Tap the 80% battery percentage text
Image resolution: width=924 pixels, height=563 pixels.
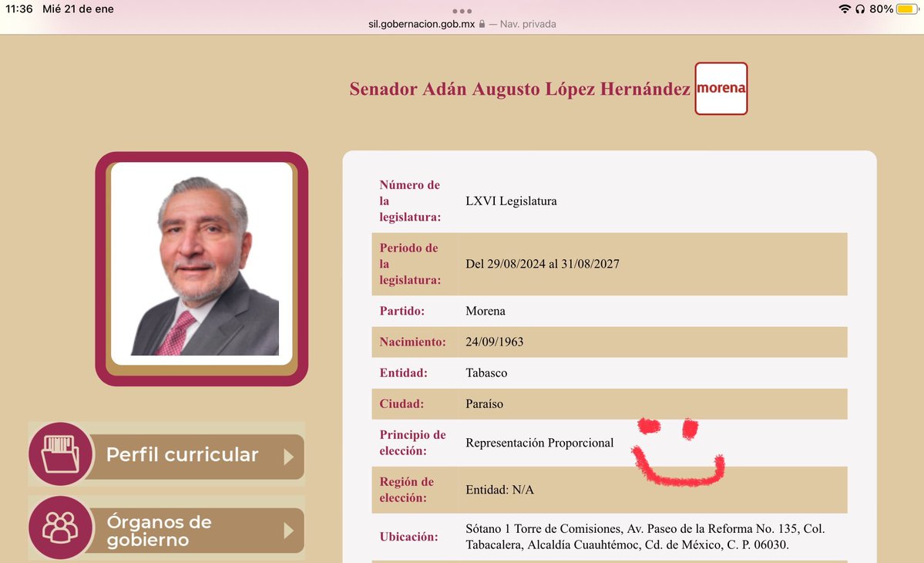click(x=881, y=8)
